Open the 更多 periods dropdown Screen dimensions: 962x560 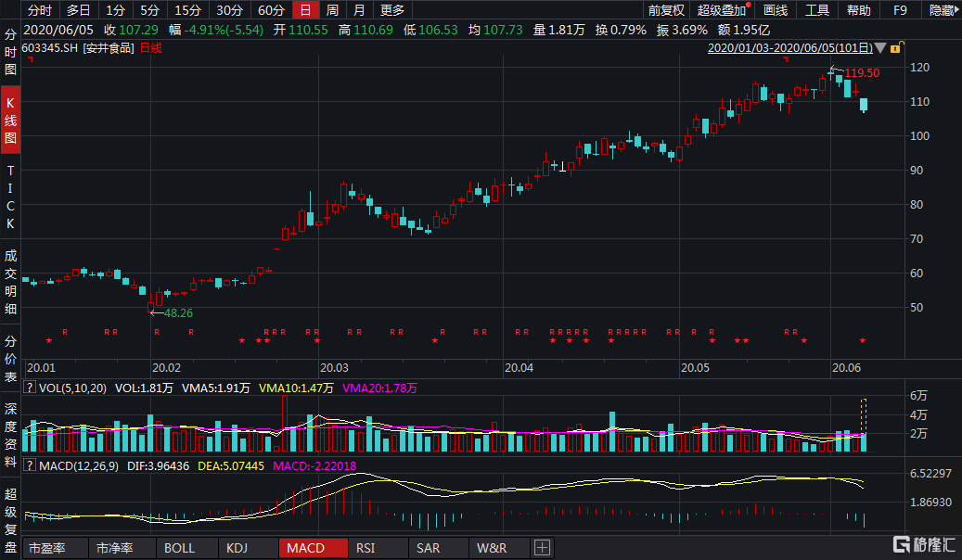392,10
